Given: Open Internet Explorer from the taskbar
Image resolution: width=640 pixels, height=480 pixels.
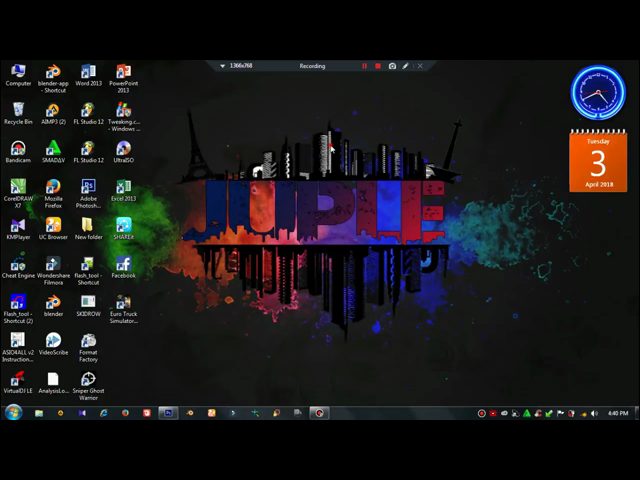Looking at the screenshot, I should click(104, 413).
